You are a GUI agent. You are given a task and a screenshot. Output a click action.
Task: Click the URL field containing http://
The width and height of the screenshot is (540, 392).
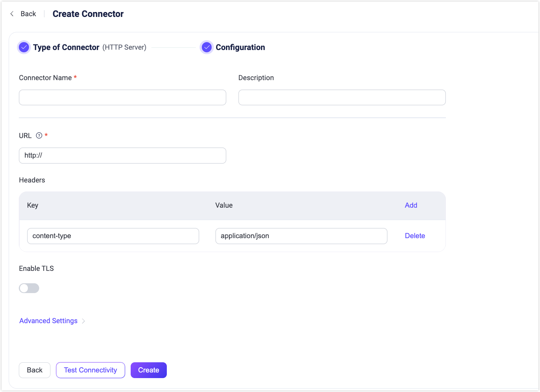click(x=122, y=155)
